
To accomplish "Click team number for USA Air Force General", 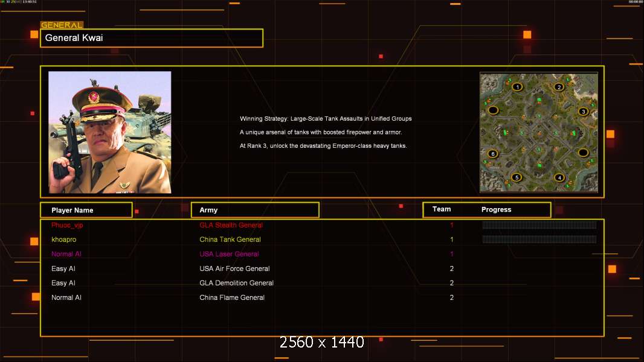I will tap(451, 268).
